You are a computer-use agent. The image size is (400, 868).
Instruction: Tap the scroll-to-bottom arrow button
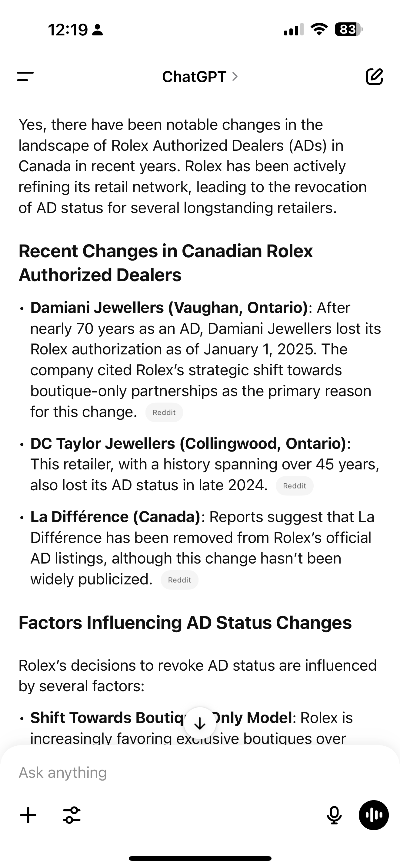tap(200, 723)
